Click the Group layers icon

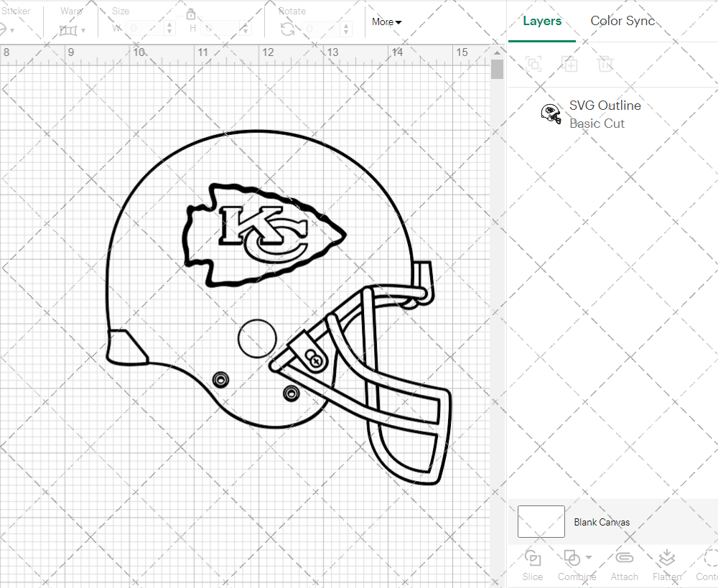coord(533,64)
